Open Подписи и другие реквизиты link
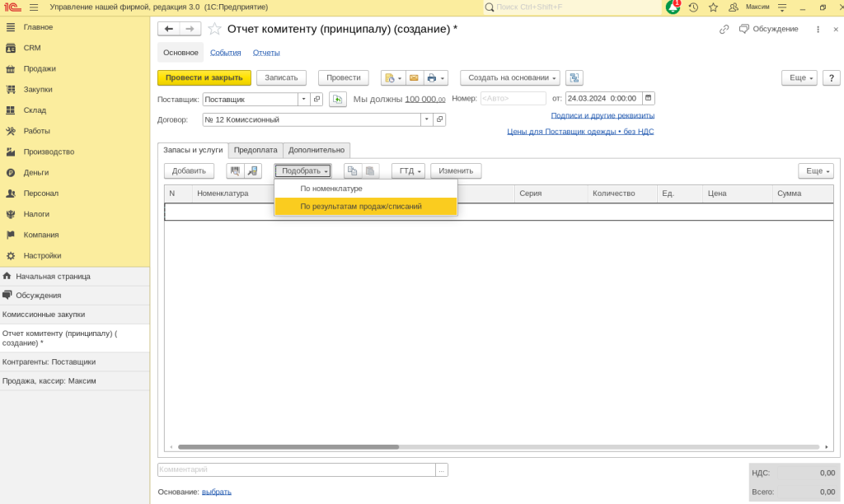The width and height of the screenshot is (844, 504). pyautogui.click(x=603, y=115)
